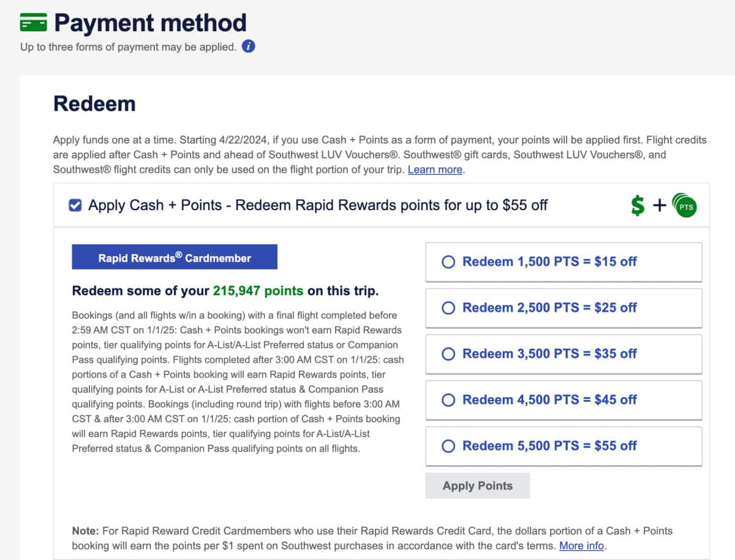The width and height of the screenshot is (735, 560).
Task: Choose the 2,500 PTS for $25 off option
Action: click(448, 308)
